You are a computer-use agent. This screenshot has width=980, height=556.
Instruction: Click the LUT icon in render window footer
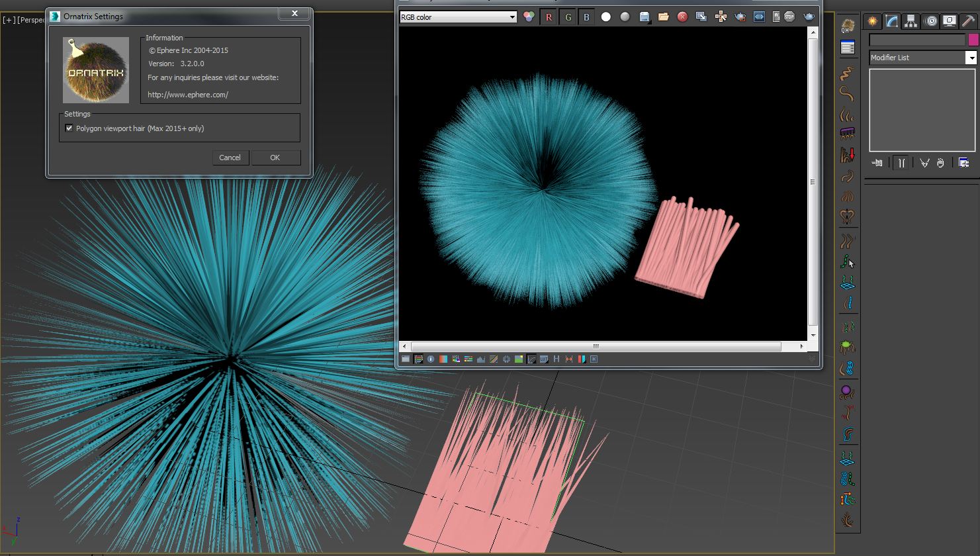[544, 359]
